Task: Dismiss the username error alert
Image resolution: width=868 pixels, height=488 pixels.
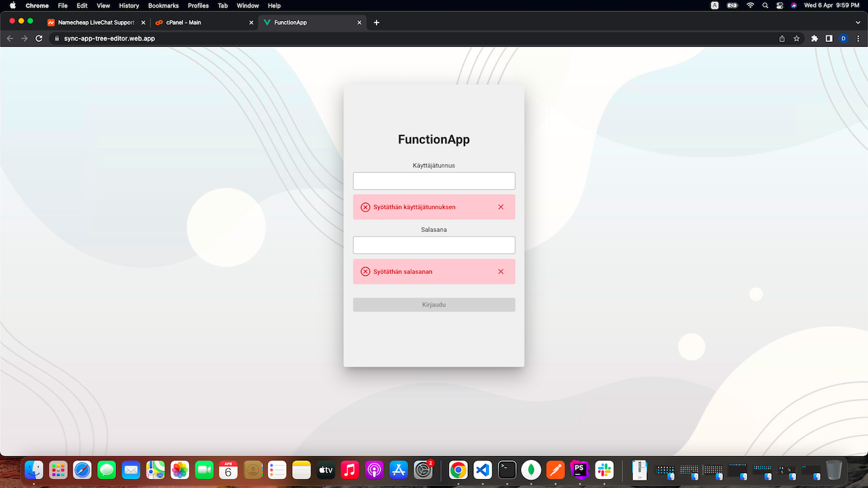Action: (x=500, y=207)
